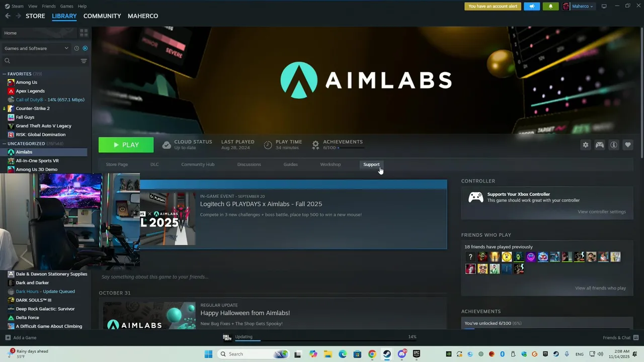Open the Games and Software dropdown

point(36,48)
